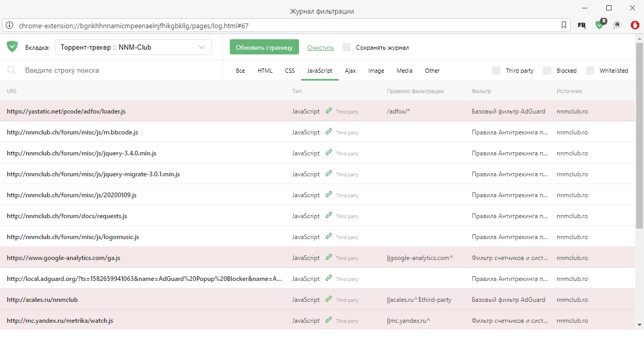Image resolution: width=644 pixels, height=339 pixels.
Task: Open the AdGuard extension with badge 8
Action: click(599, 25)
